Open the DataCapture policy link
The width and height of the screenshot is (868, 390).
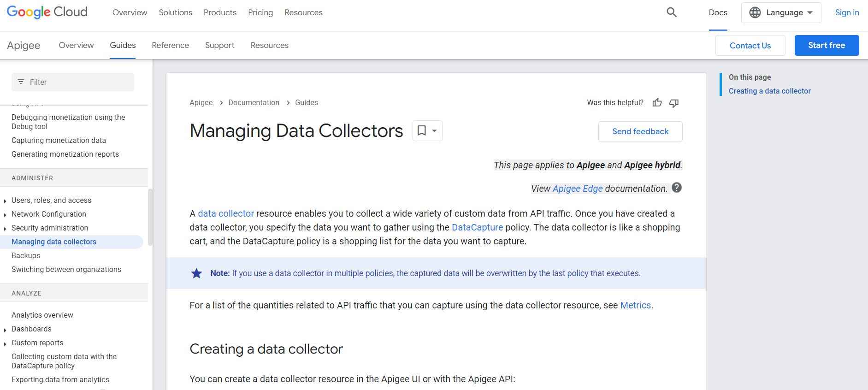click(477, 227)
